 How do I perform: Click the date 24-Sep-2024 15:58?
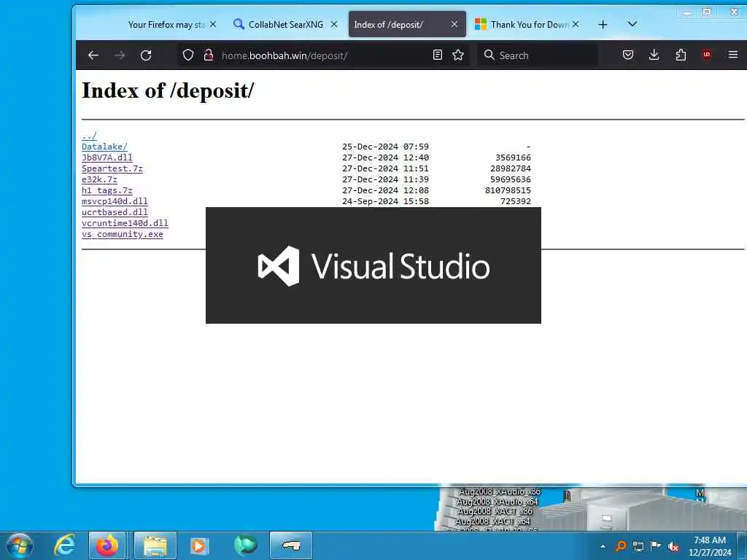click(385, 201)
